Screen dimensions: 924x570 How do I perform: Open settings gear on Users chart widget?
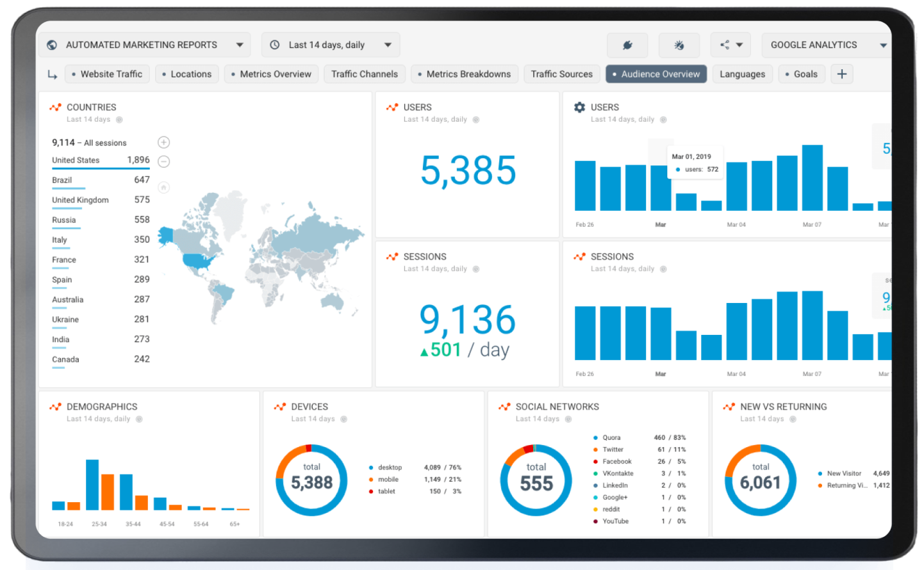(x=580, y=108)
